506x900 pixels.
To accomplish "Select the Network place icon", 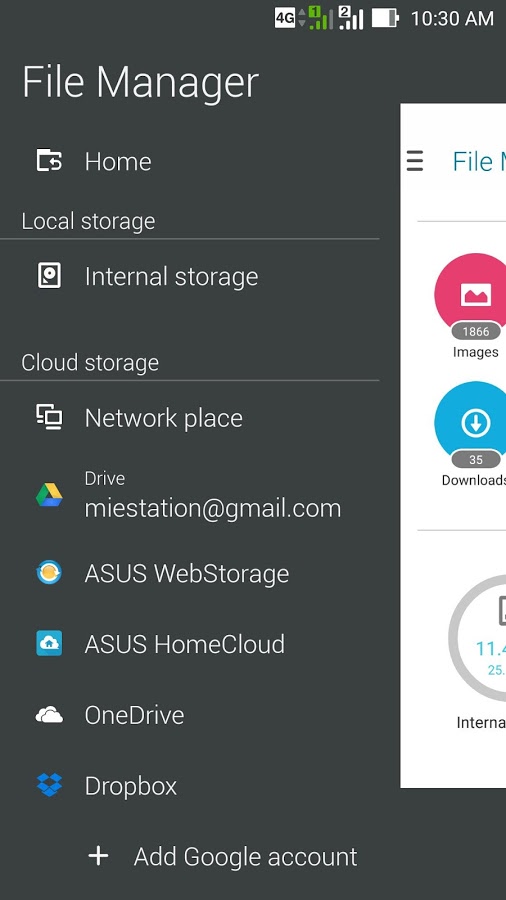I will (x=49, y=417).
